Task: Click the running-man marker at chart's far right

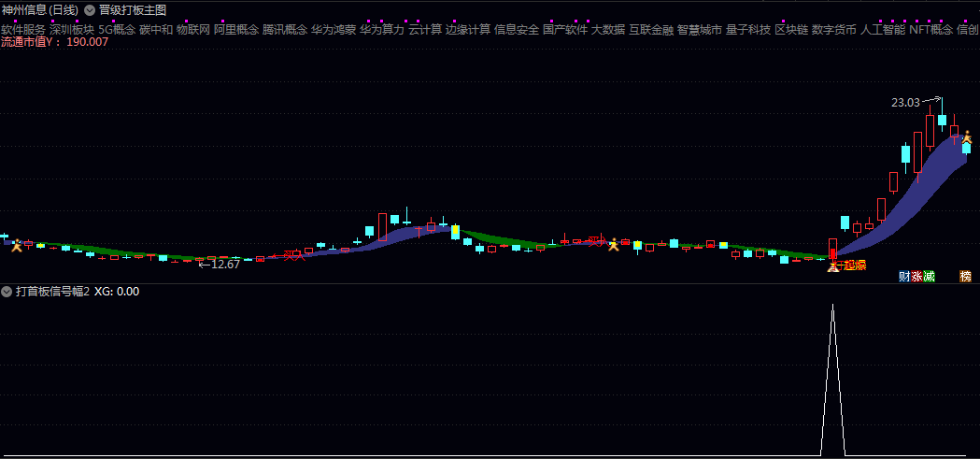Action: pos(967,136)
